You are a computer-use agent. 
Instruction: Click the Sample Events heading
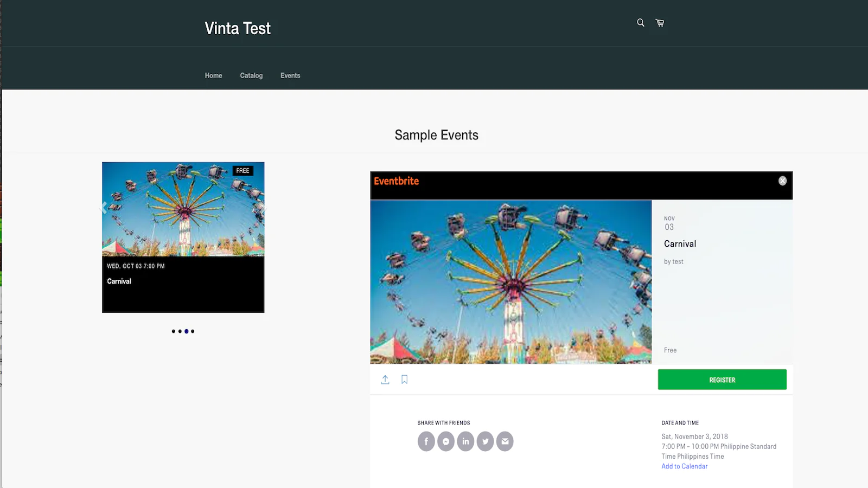tap(437, 135)
